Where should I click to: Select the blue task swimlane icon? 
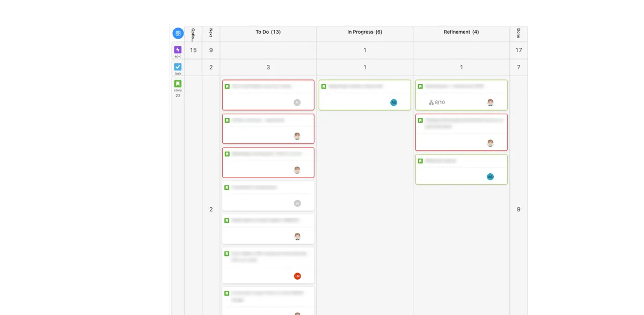click(x=178, y=67)
